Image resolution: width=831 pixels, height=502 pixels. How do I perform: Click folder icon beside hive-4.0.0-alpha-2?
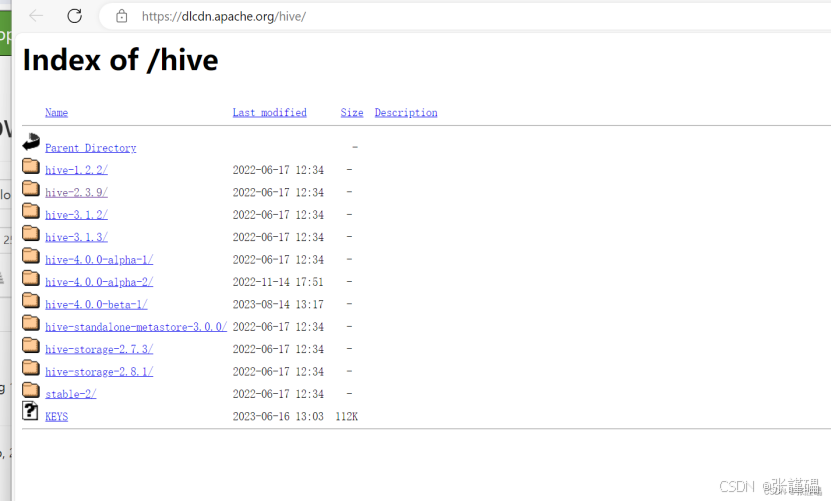point(31,278)
